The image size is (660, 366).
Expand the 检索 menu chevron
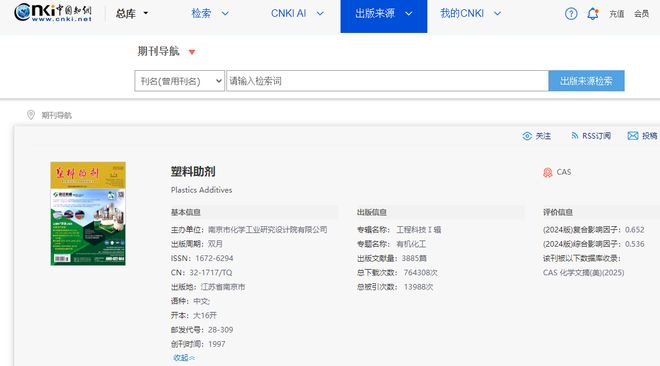click(x=225, y=13)
